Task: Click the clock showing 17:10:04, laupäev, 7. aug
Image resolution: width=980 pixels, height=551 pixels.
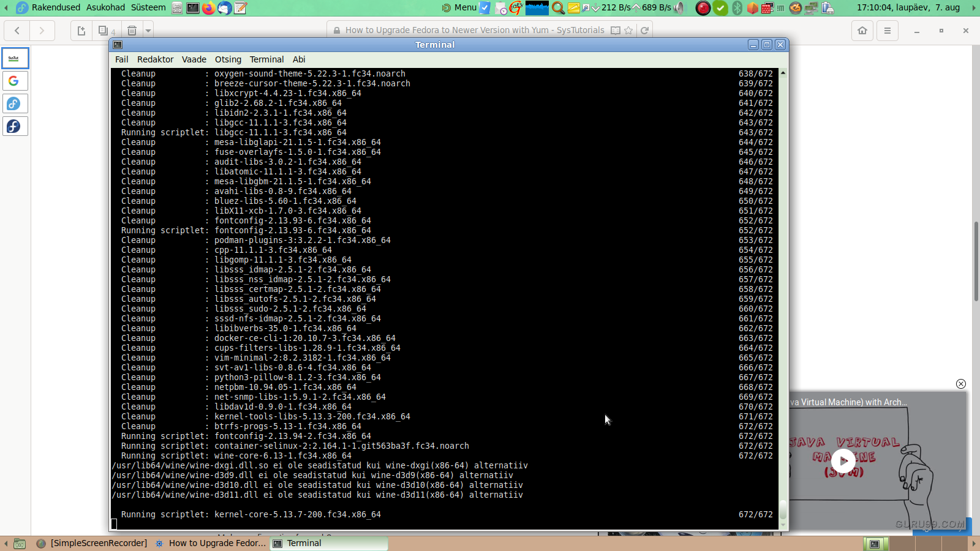Action: (908, 7)
